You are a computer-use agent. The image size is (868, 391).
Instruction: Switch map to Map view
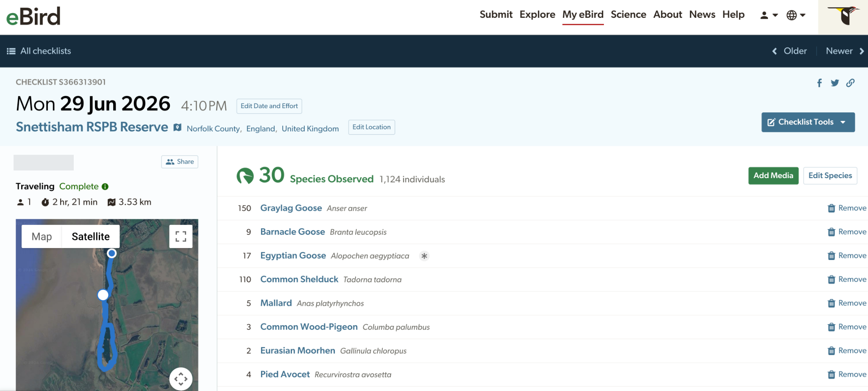point(42,237)
